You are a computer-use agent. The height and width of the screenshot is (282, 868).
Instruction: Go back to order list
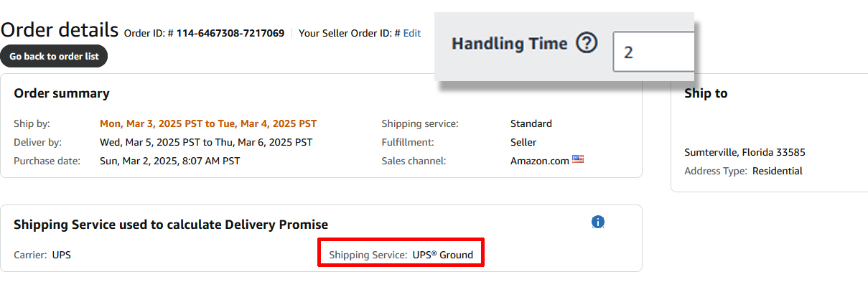point(54,56)
